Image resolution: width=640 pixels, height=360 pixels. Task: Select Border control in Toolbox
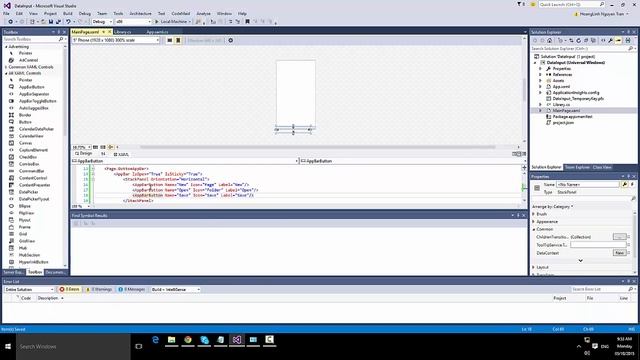click(24, 115)
